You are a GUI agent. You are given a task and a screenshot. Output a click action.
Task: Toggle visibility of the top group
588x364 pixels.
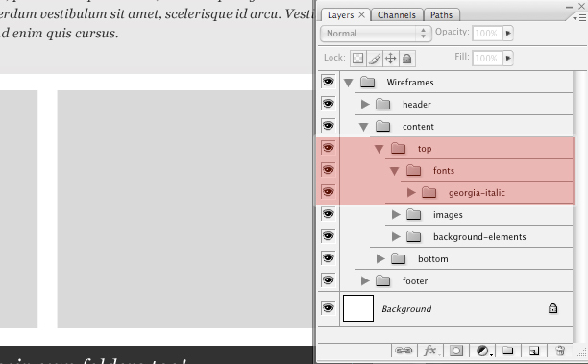pos(329,148)
